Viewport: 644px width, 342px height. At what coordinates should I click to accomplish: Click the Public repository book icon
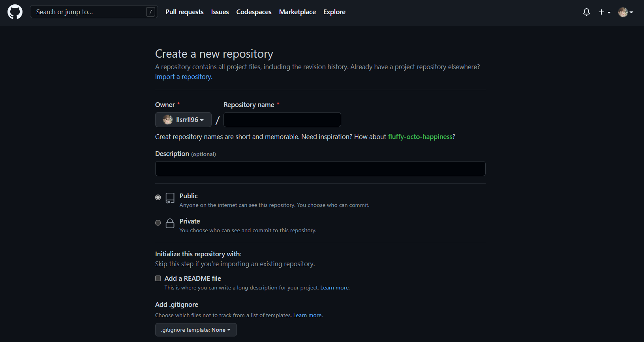point(170,198)
